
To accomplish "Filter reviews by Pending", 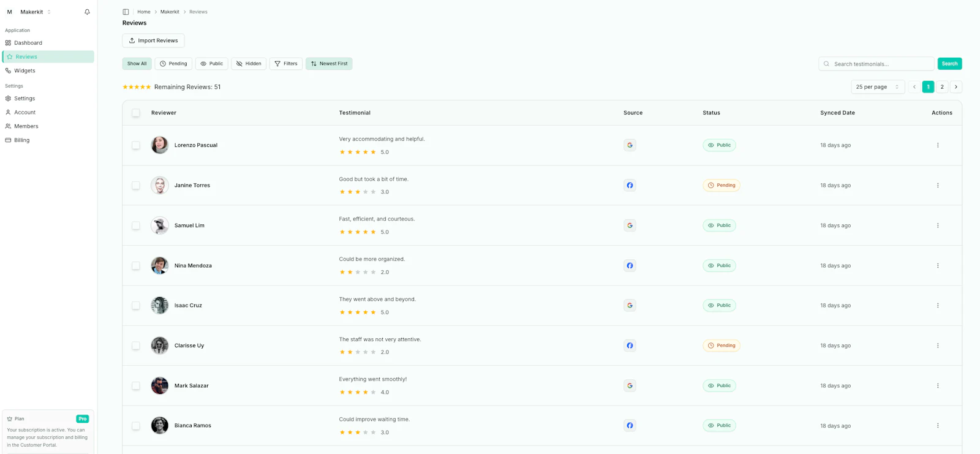I will coord(173,64).
